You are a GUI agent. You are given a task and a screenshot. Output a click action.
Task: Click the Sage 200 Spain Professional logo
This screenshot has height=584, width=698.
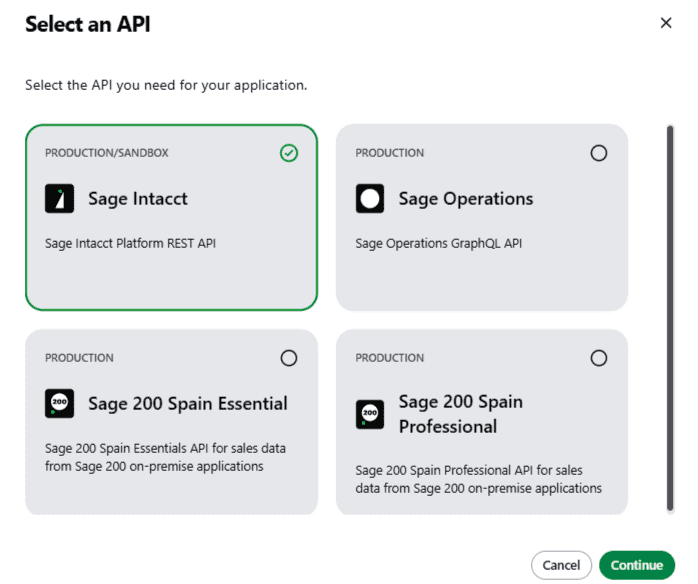(x=370, y=414)
